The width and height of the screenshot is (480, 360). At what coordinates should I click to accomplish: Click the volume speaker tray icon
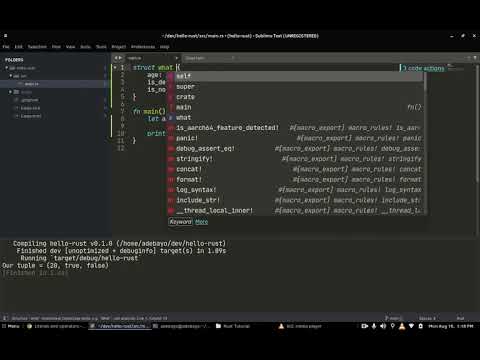[x=383, y=326]
